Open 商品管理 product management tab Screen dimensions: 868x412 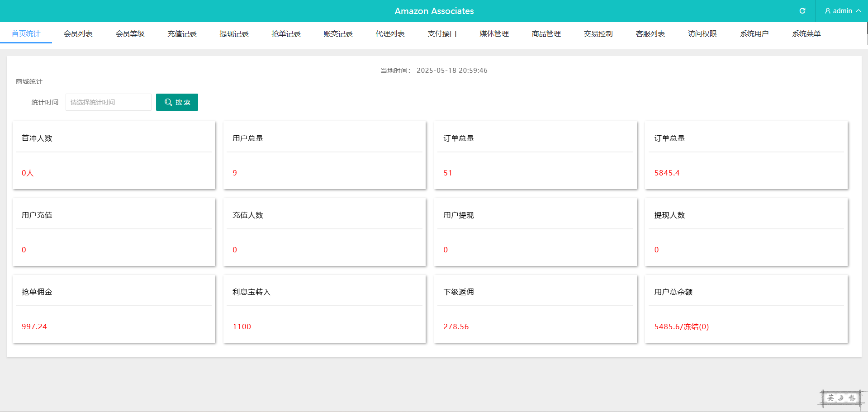pos(546,34)
